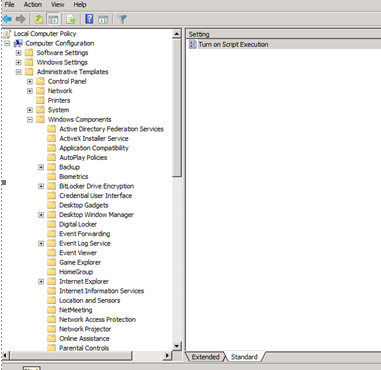The height and width of the screenshot is (370, 381).
Task: Collapse the Administrative Templates node
Action: coord(18,72)
